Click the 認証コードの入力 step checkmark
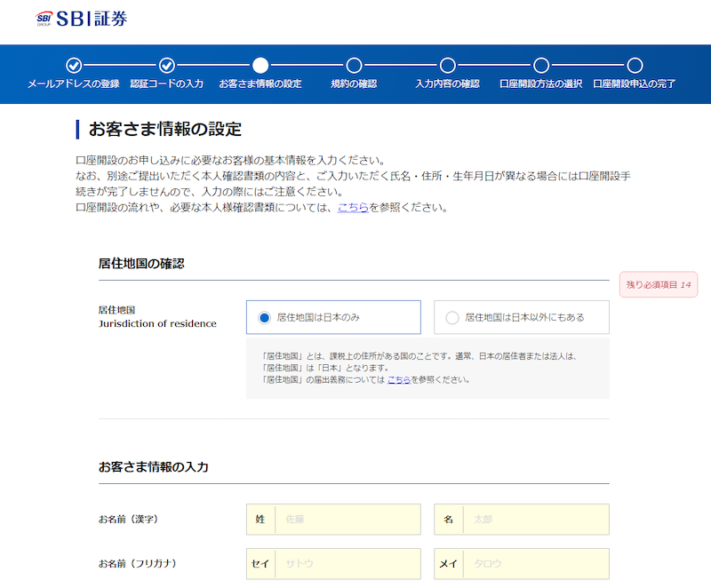The width and height of the screenshot is (711, 588). (x=166, y=65)
